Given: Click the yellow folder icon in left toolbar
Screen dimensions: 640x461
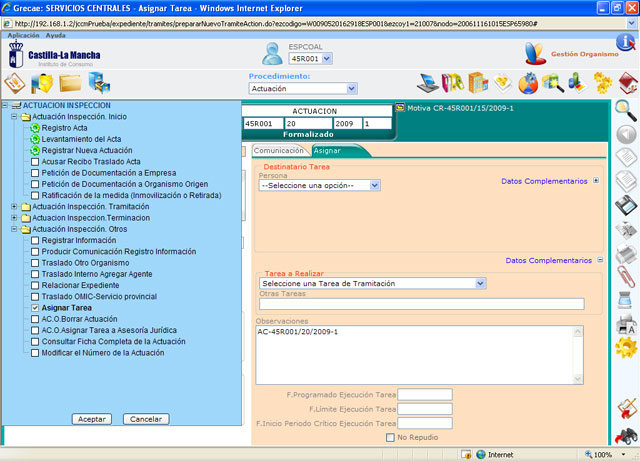Looking at the screenshot, I should pos(70,83).
